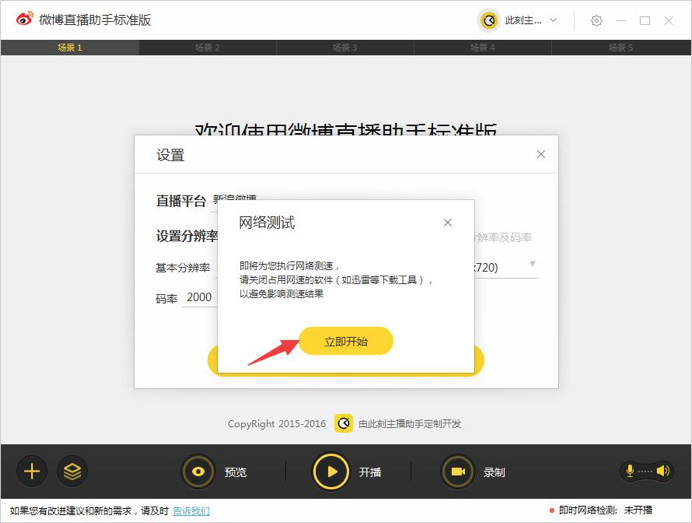The image size is (692, 523).
Task: Open settings via title bar gear icon
Action: 597,20
